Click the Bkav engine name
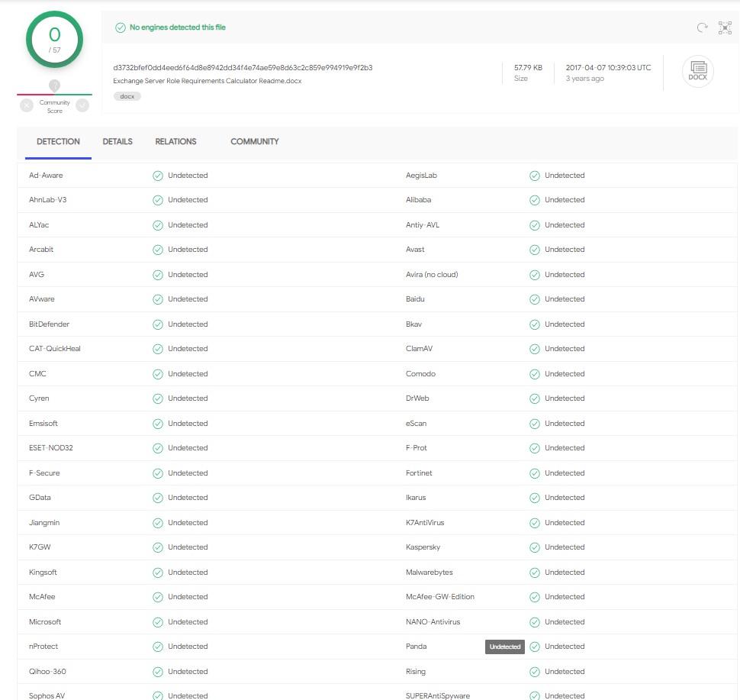740x700 pixels. [414, 324]
